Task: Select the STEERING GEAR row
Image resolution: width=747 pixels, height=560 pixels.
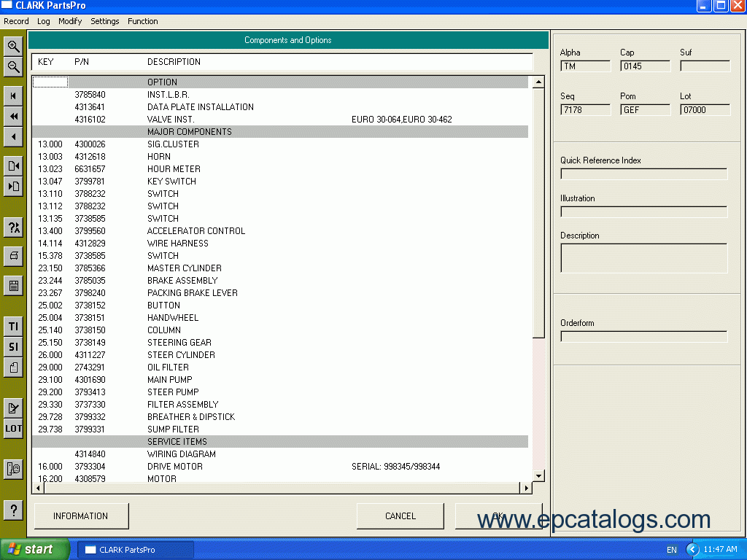Action: tap(280, 343)
